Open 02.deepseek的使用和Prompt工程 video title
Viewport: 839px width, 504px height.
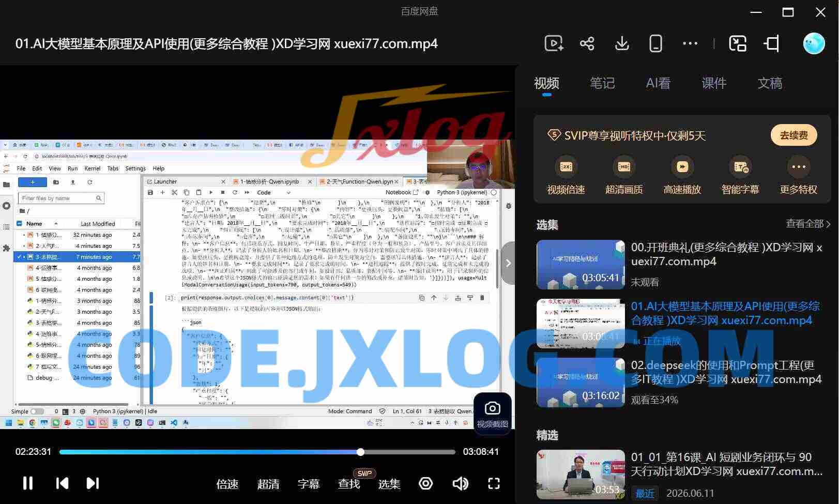[x=726, y=372]
